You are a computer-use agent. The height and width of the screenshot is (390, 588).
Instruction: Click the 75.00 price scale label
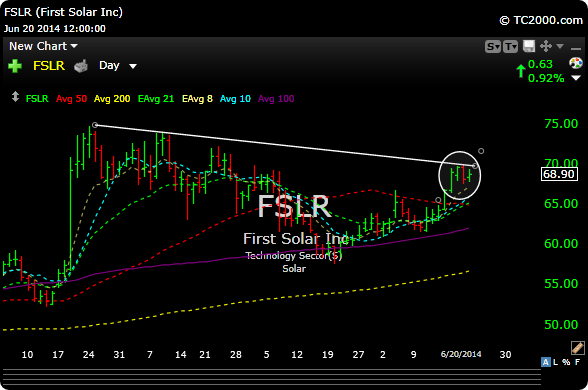(x=561, y=123)
